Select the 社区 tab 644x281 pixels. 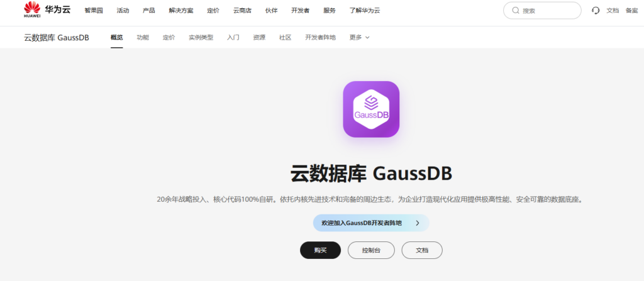click(x=285, y=37)
